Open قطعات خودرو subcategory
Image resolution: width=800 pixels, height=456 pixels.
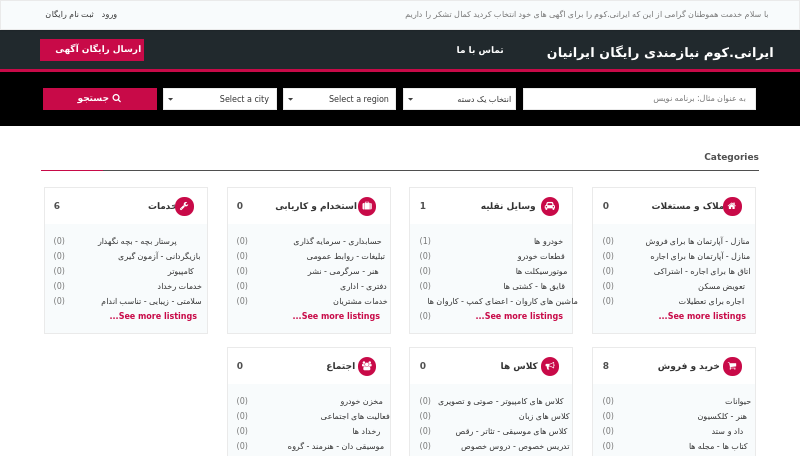point(541,257)
